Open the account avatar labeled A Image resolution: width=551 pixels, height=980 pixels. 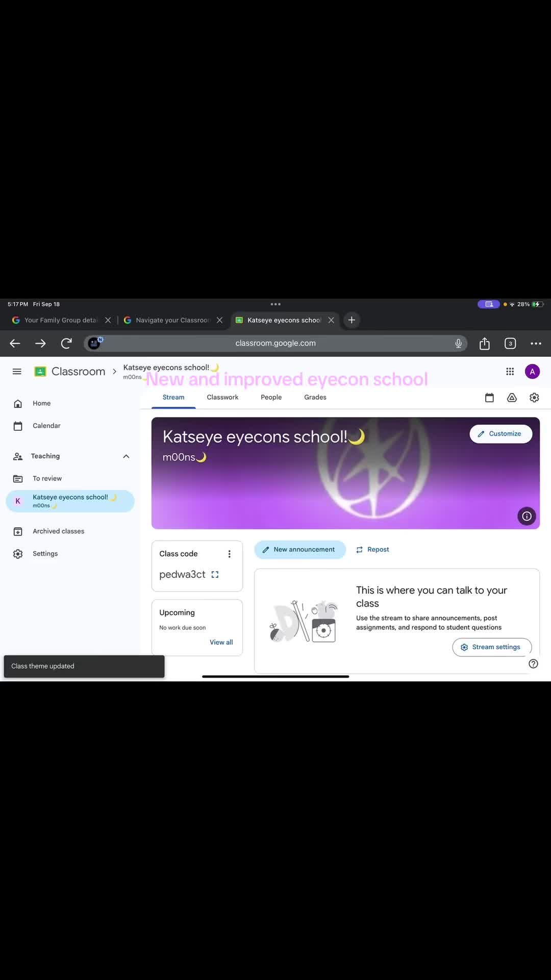coord(532,372)
